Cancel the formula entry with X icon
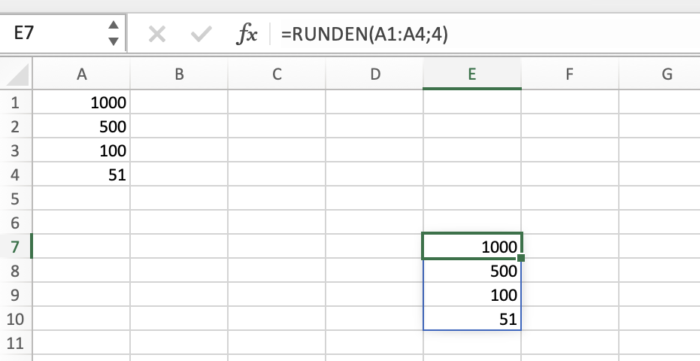The width and height of the screenshot is (700, 361). pos(157,34)
